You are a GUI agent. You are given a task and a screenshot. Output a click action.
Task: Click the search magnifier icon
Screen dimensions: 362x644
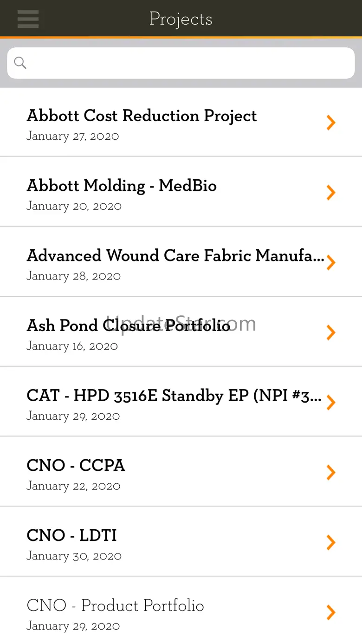pyautogui.click(x=20, y=63)
